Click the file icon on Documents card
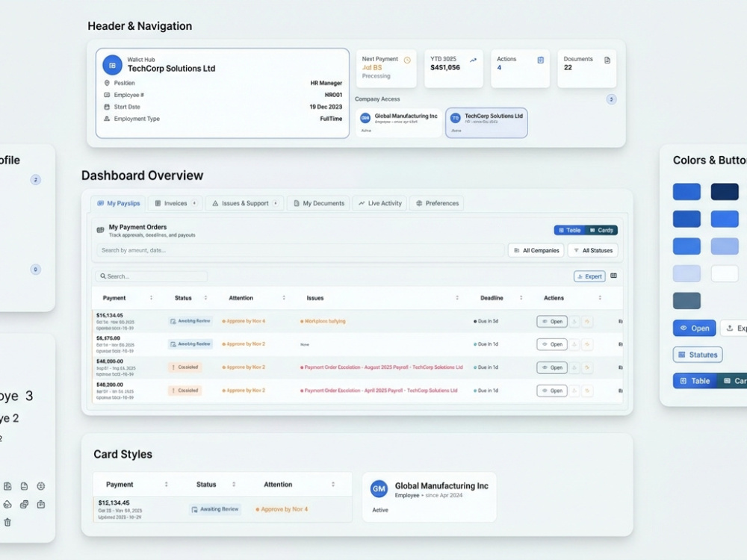 [607, 60]
